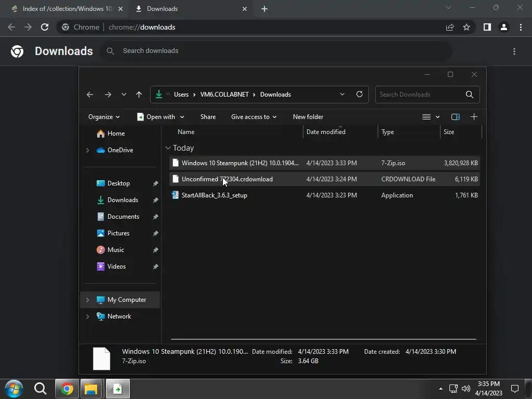532x399 pixels.
Task: Click the pin icon next to Music
Action: (x=155, y=250)
